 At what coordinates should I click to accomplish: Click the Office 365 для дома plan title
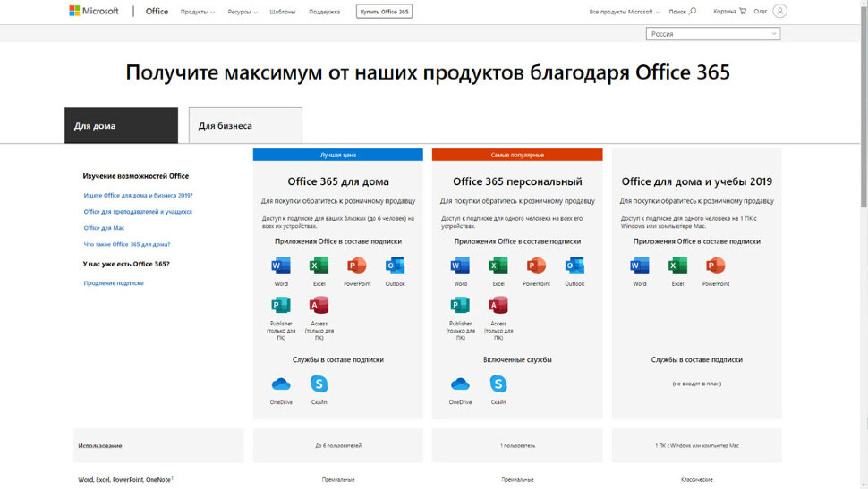click(x=337, y=181)
